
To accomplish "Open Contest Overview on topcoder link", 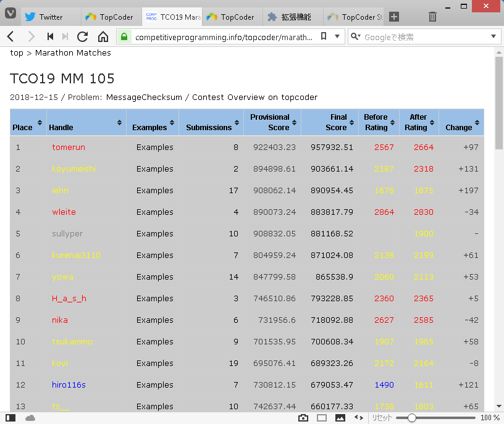I will pos(254,97).
